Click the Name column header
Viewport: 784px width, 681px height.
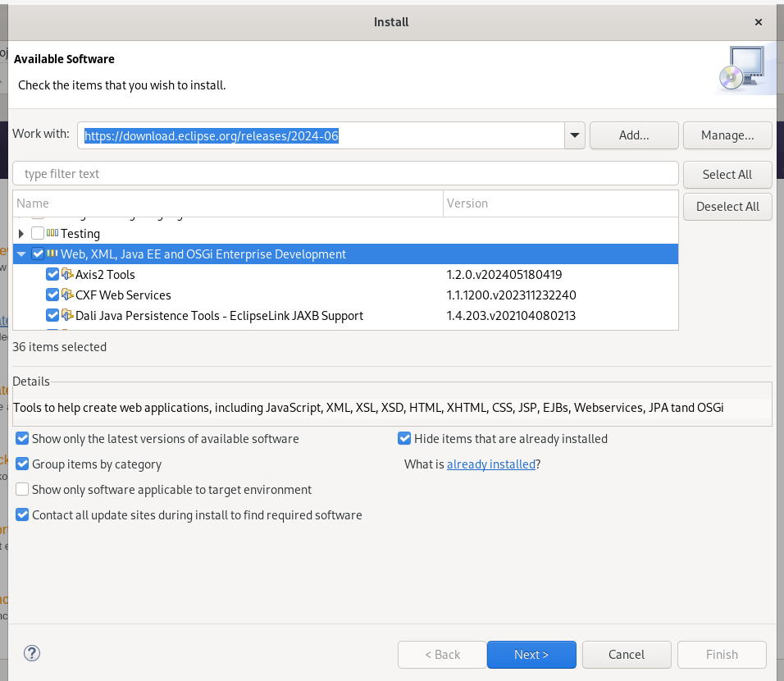228,203
